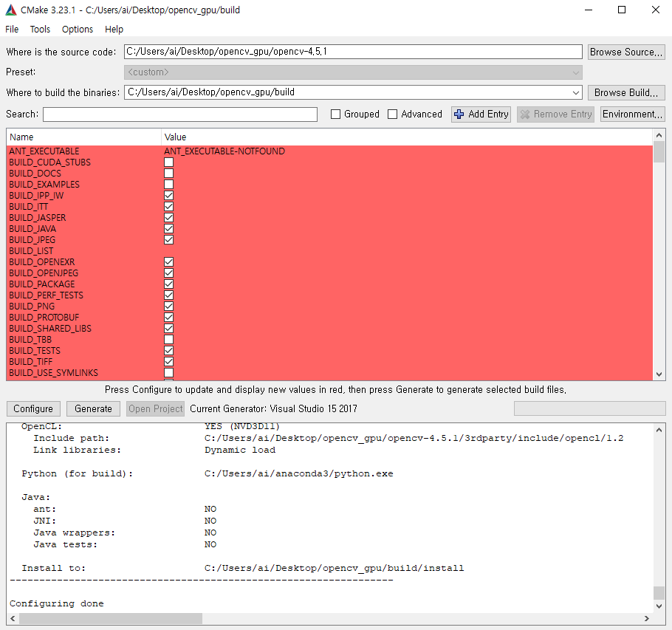Uncheck the BUILD_TIFF checkbox

[x=169, y=362]
